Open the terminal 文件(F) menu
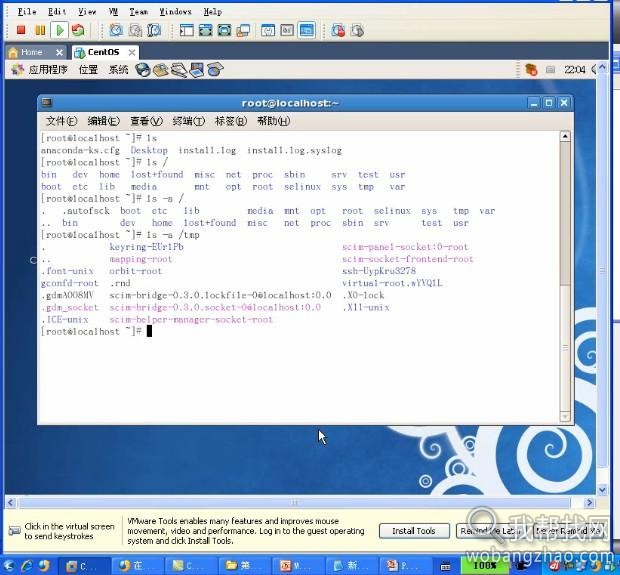 61,121
